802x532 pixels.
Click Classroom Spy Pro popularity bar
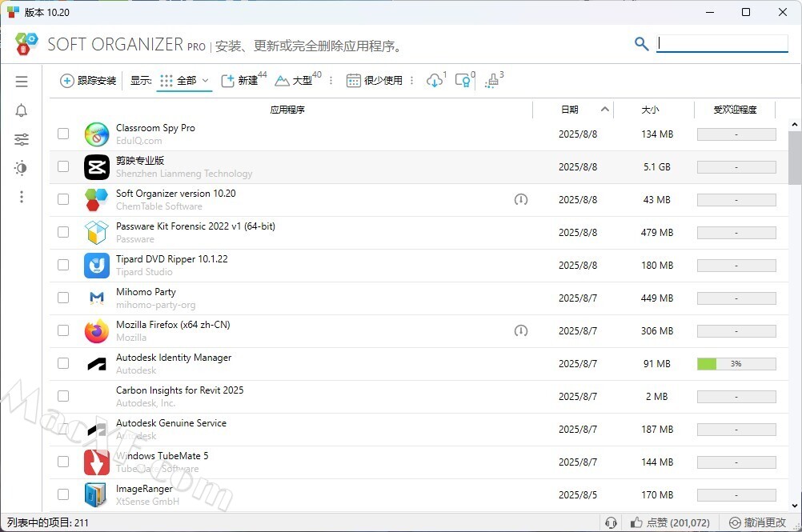736,134
